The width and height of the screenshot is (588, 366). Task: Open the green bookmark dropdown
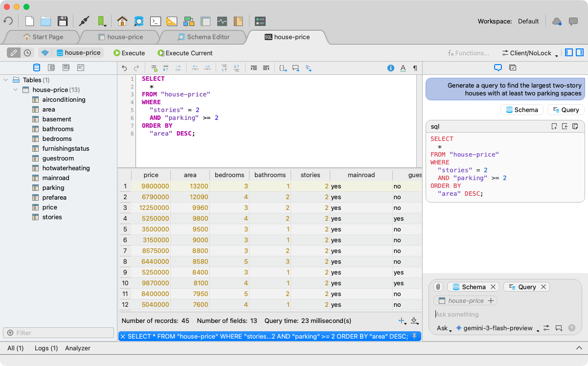(101, 21)
